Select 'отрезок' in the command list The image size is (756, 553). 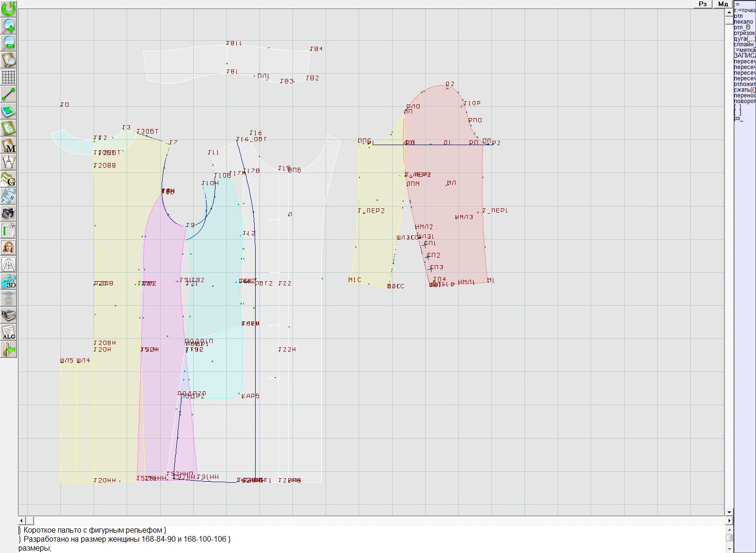click(x=744, y=33)
